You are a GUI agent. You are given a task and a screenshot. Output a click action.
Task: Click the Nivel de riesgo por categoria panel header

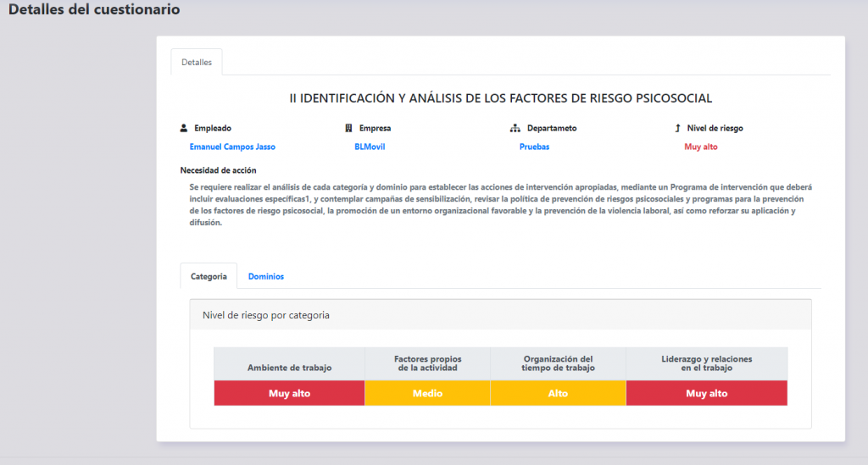[x=500, y=315]
